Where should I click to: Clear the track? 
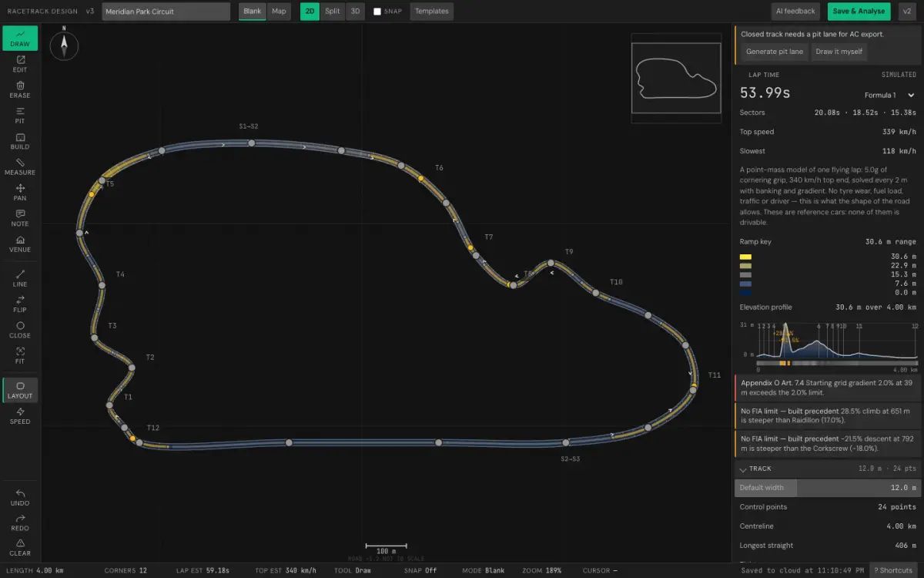pyautogui.click(x=20, y=548)
